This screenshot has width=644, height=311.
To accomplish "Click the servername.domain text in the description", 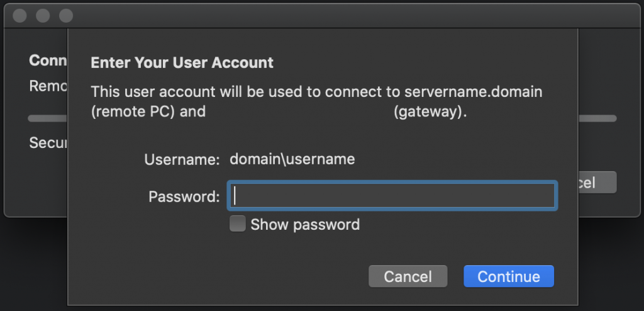I will pos(474,92).
